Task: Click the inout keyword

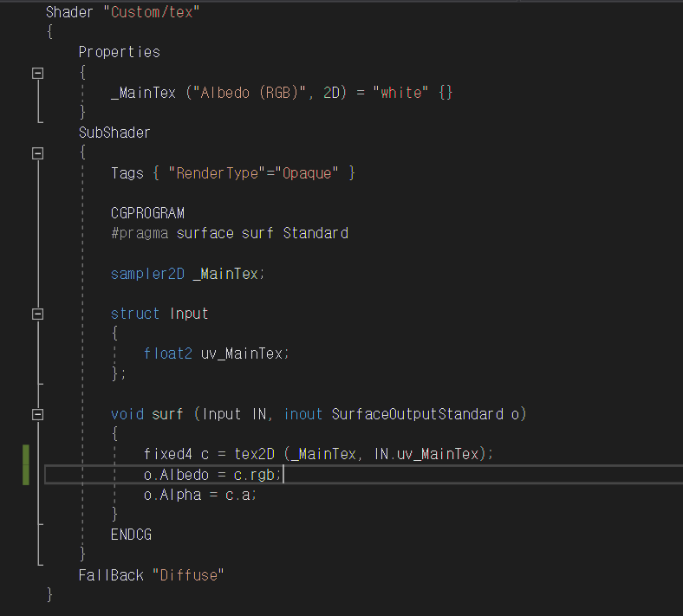Action: [303, 414]
